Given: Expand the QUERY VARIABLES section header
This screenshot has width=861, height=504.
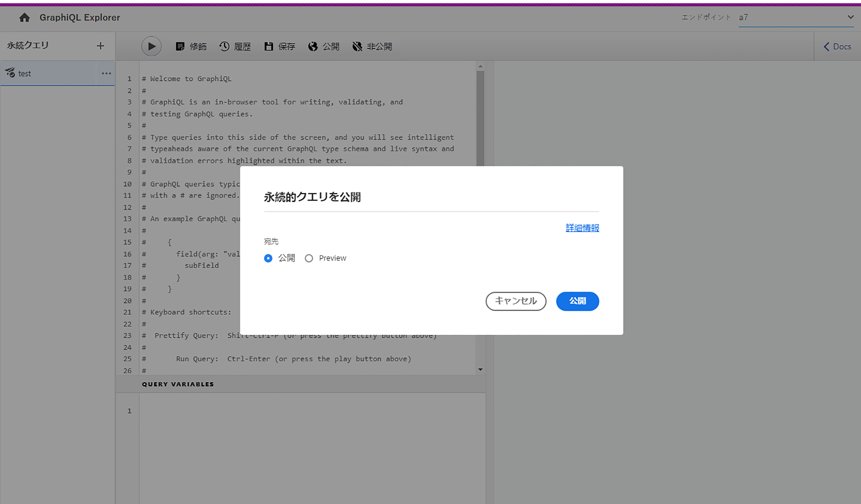Looking at the screenshot, I should (x=178, y=384).
